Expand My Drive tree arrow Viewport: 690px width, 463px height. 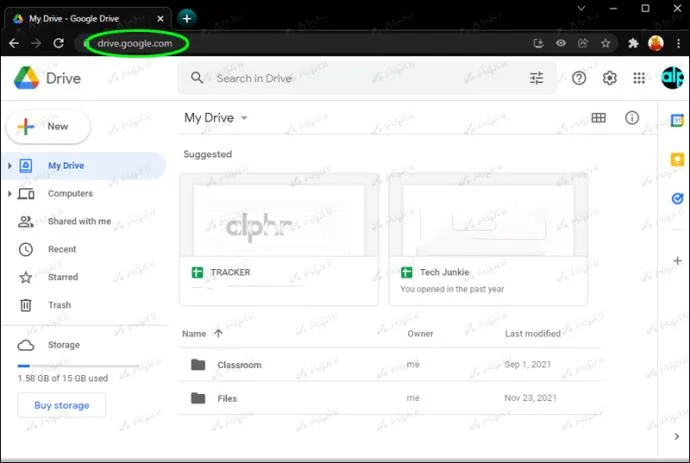(x=10, y=166)
